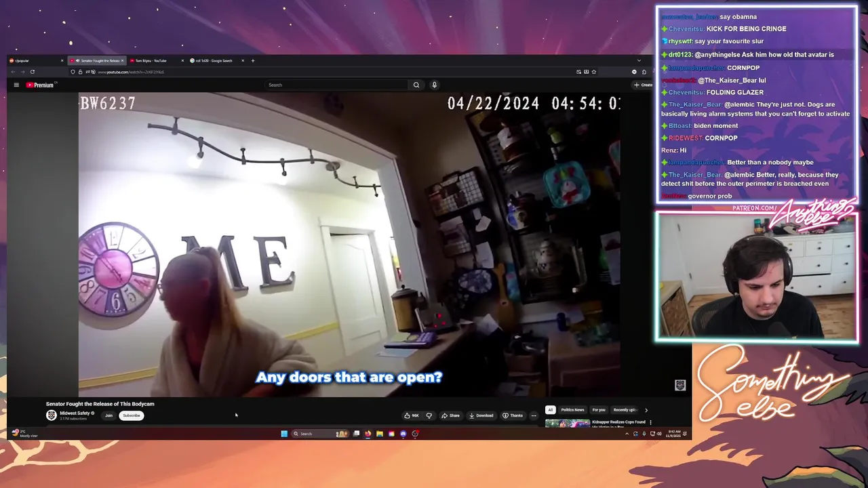The height and width of the screenshot is (488, 868).
Task: Close the Tom Bilyeu YouTube tab
Action: 182,60
